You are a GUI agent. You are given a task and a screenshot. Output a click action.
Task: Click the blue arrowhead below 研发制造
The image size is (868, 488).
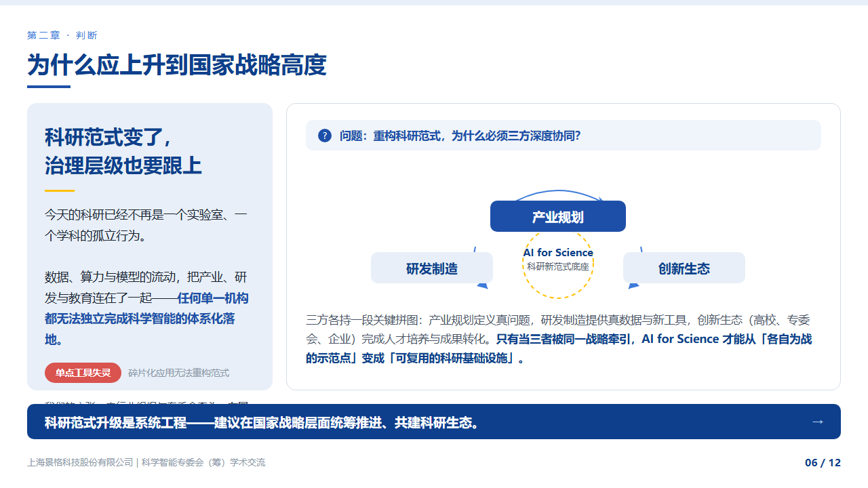483,285
